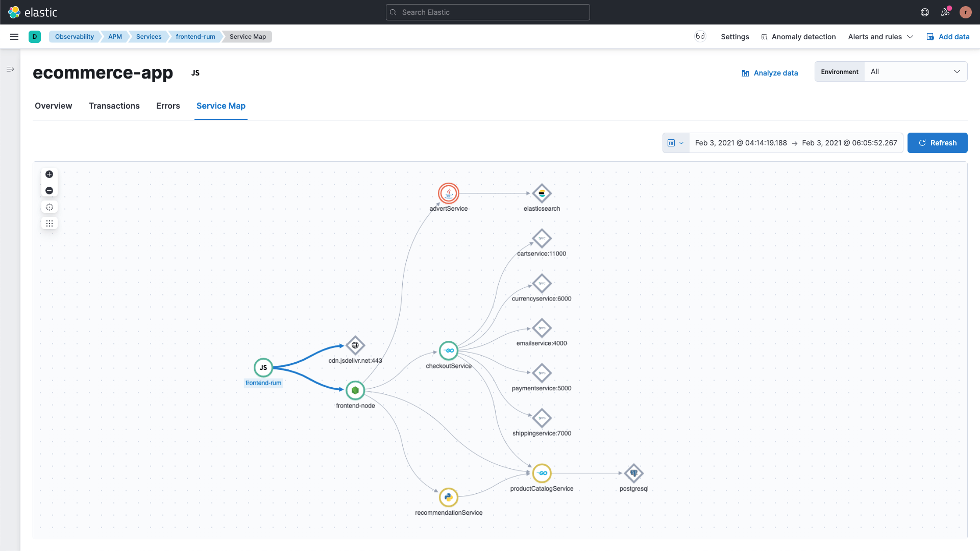Click the checkoutService node icon
This screenshot has height=551, width=980.
pyautogui.click(x=448, y=350)
